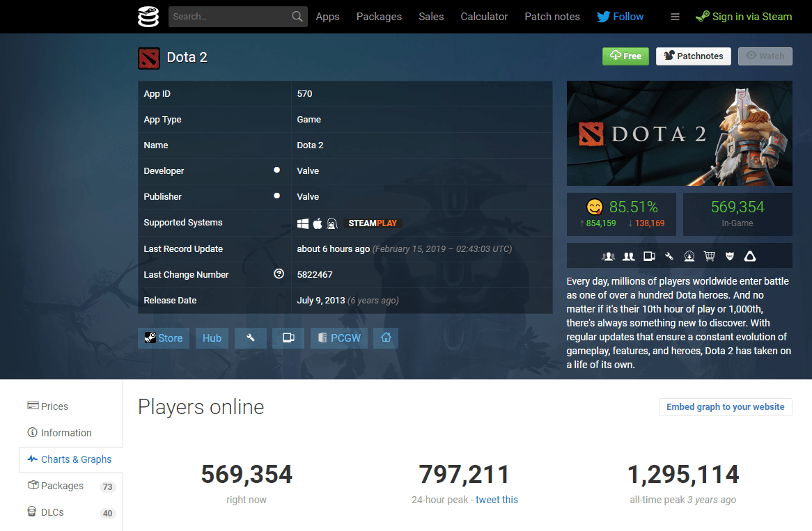Click the workshop wrench icon in category row
The height and width of the screenshot is (531, 812).
669,256
